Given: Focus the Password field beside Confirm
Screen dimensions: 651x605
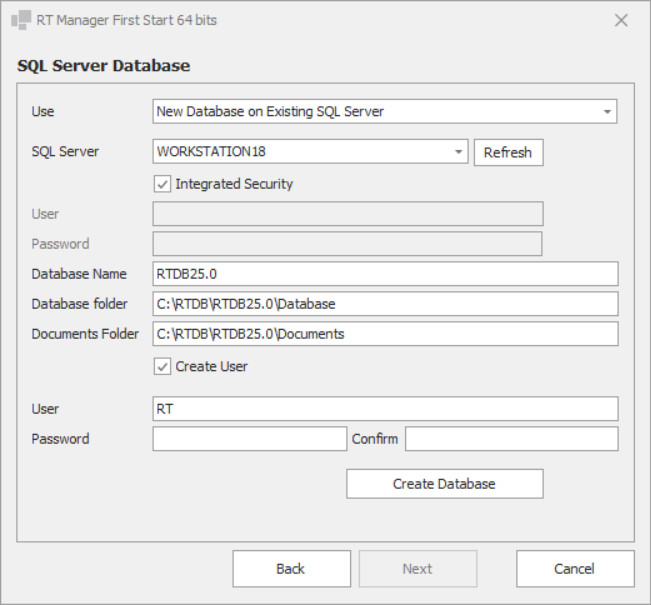Looking at the screenshot, I should 249,439.
